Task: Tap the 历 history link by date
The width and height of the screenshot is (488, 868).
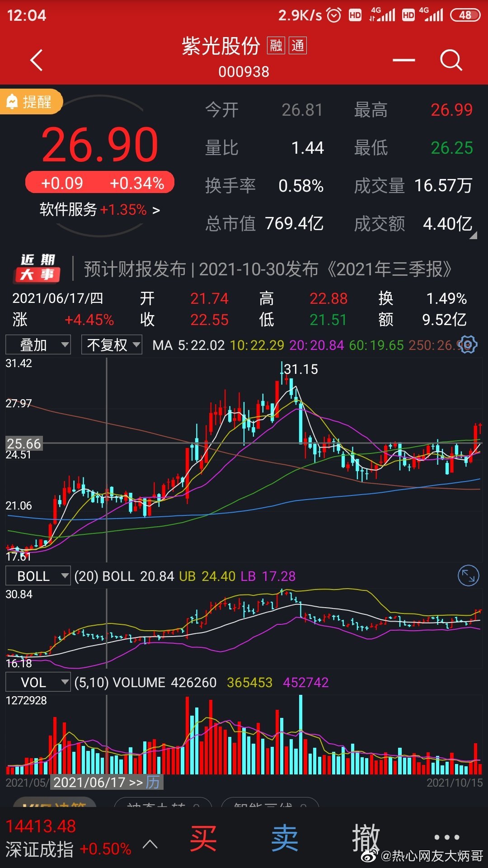Action: (x=153, y=782)
